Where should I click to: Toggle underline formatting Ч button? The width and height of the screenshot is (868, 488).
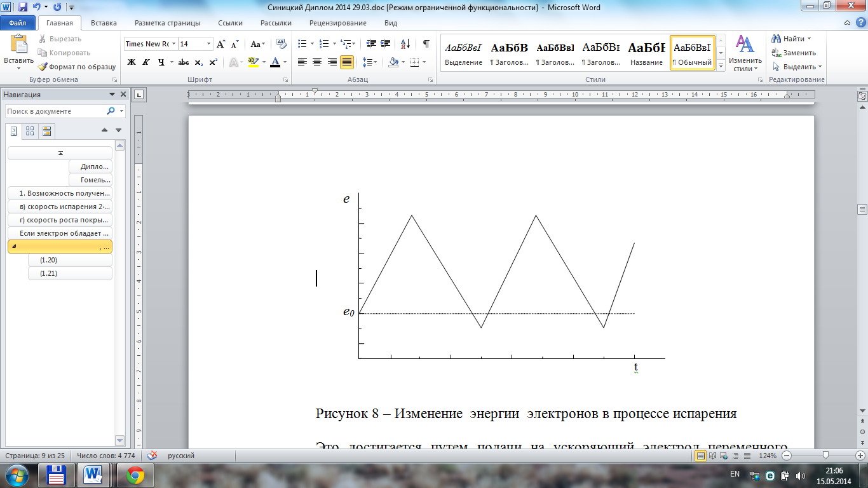click(161, 62)
